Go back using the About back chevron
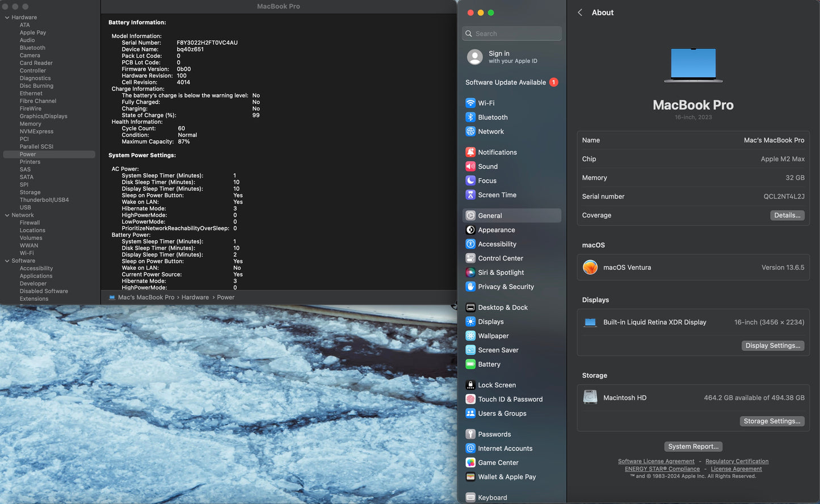The height and width of the screenshot is (504, 820). tap(580, 12)
